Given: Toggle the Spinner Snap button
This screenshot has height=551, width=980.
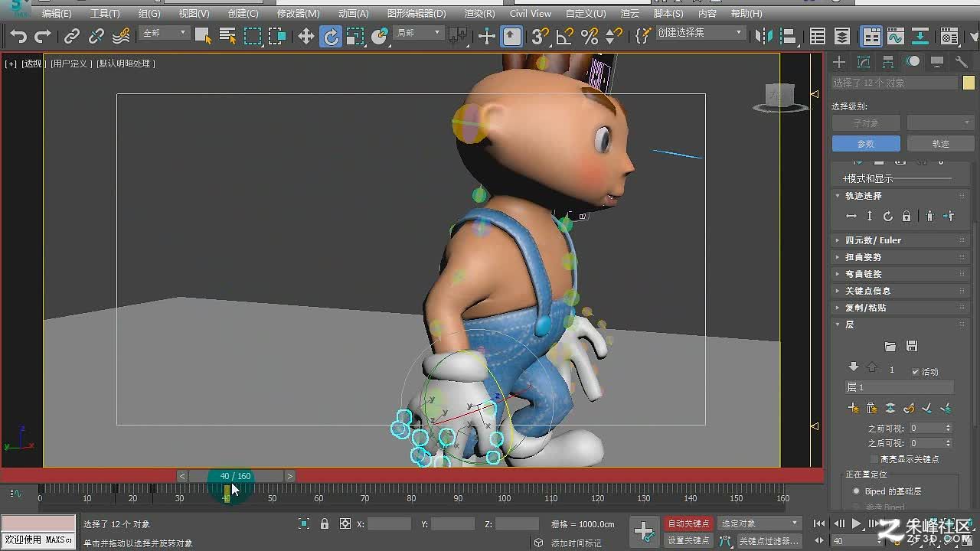Looking at the screenshot, I should pyautogui.click(x=614, y=36).
